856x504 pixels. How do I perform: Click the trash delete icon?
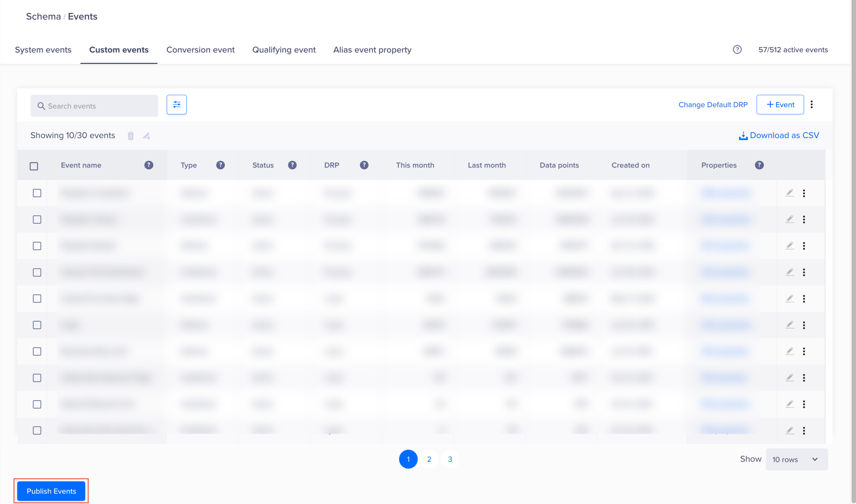[x=130, y=136]
